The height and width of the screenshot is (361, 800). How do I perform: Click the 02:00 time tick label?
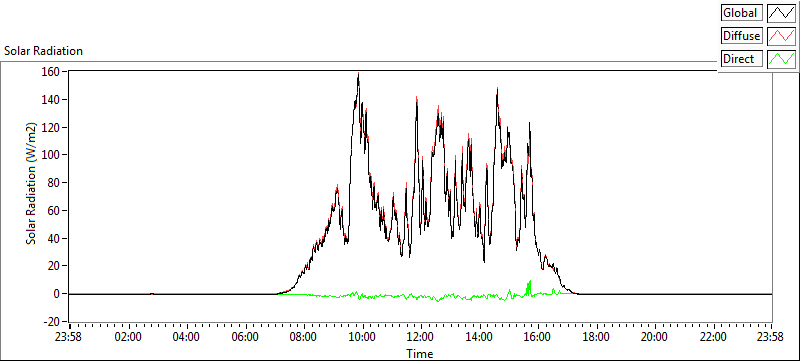pyautogui.click(x=128, y=337)
